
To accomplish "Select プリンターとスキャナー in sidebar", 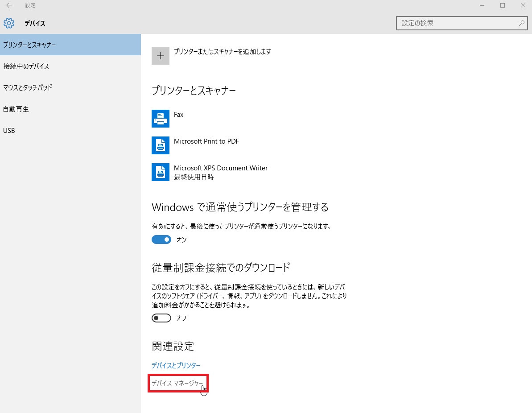I will 70,45.
